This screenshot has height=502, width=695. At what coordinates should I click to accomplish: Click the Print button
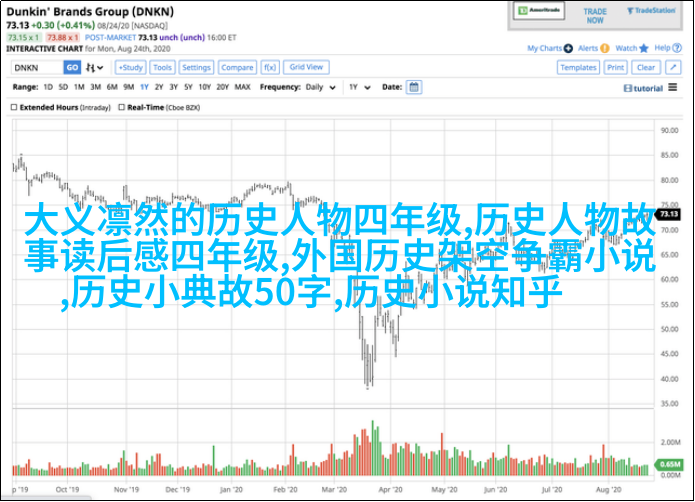(x=615, y=67)
